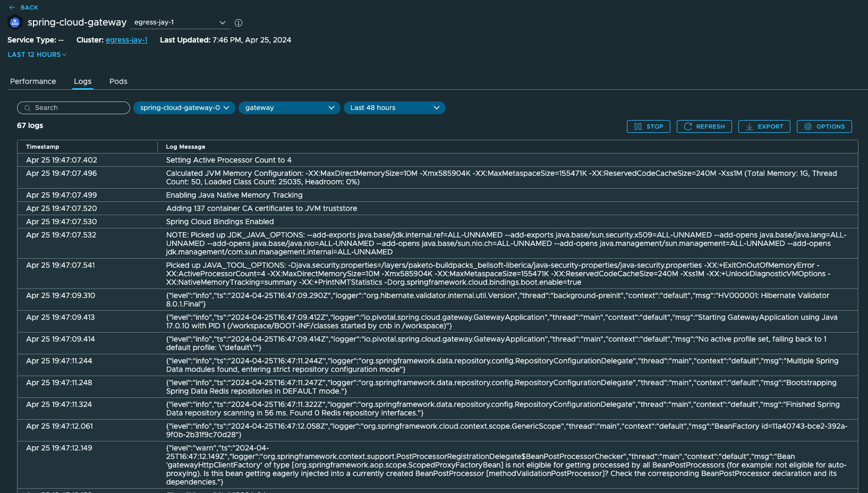
Task: Click timestamp Apr 25 19:47:11.244
Action: [x=59, y=361]
